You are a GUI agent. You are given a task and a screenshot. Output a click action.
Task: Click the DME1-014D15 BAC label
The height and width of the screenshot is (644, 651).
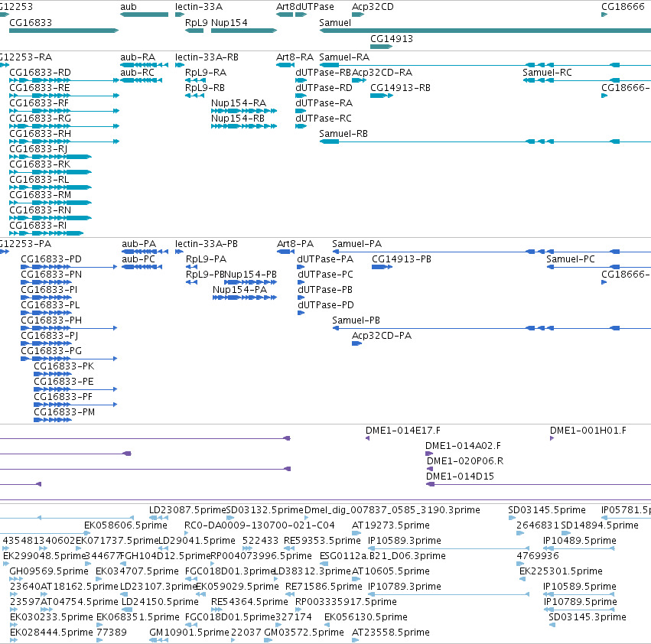click(460, 476)
